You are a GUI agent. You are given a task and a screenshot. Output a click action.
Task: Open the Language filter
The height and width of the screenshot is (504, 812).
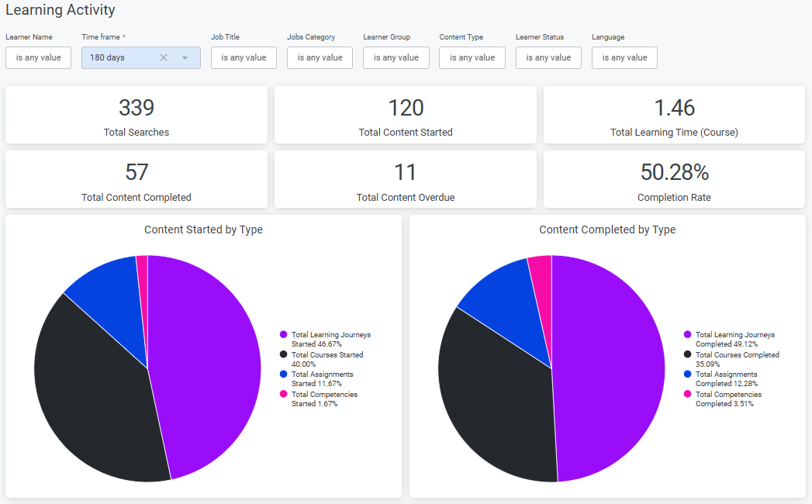pyautogui.click(x=624, y=57)
